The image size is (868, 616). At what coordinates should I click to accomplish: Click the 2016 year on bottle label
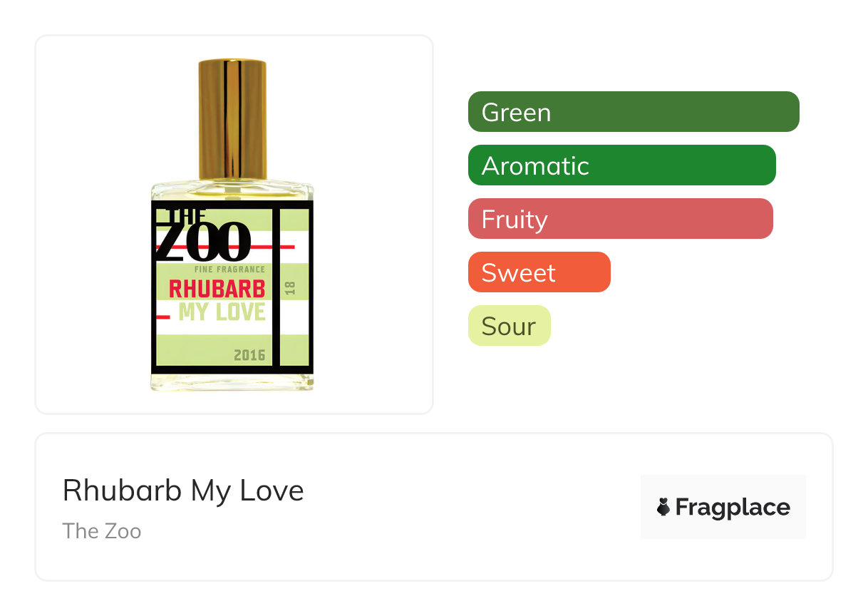249,355
